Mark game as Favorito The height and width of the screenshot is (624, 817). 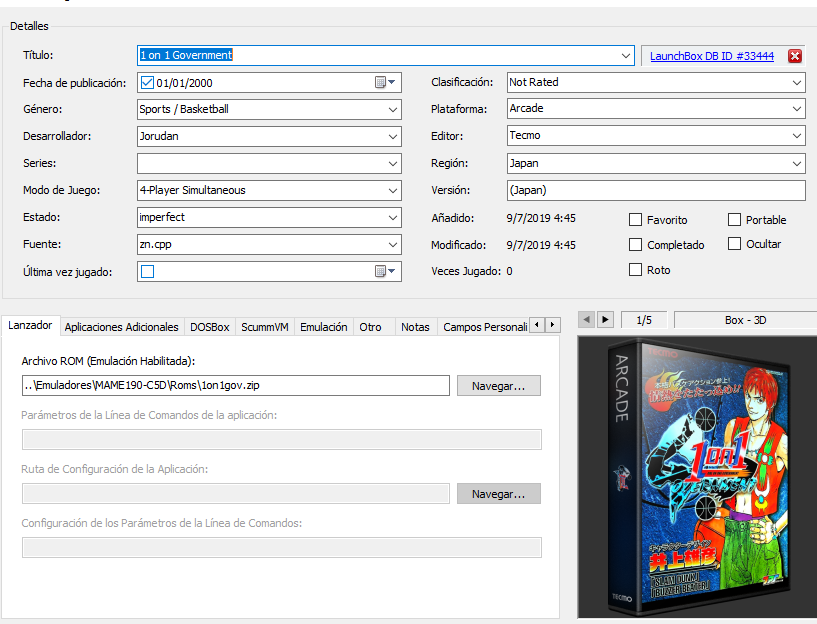635,220
